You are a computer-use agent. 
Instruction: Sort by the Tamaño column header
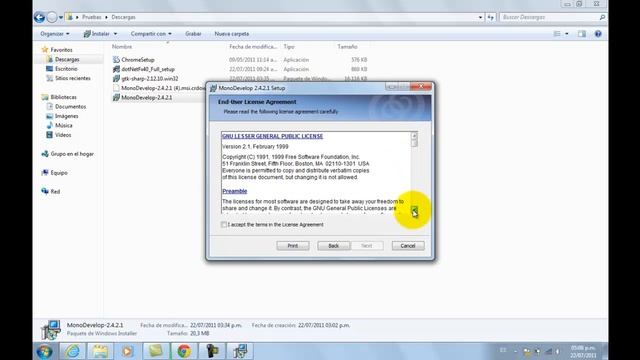[347, 47]
